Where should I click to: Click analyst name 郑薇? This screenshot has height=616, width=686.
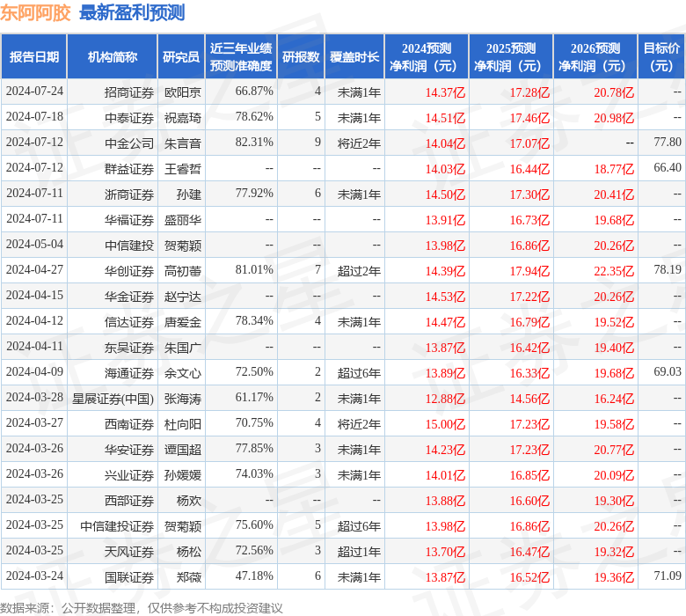click(188, 577)
